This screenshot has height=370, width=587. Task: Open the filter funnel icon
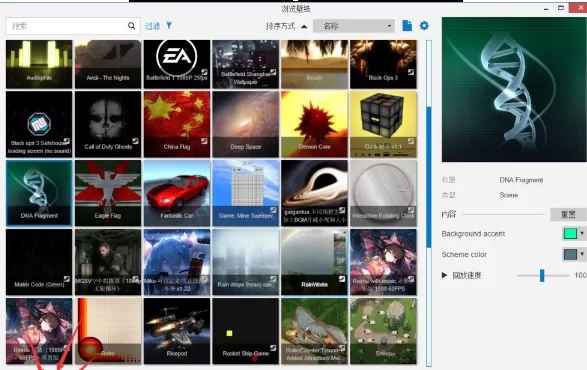pyautogui.click(x=169, y=25)
